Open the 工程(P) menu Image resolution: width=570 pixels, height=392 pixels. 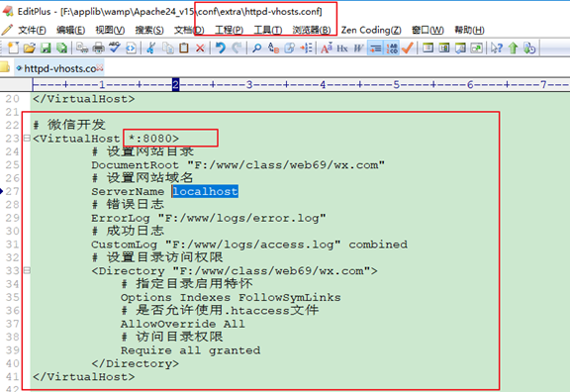click(x=229, y=30)
